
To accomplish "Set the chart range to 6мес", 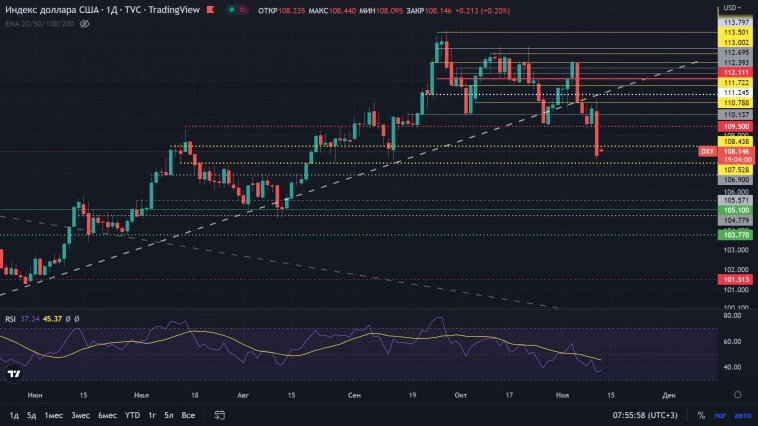I will tap(106, 414).
